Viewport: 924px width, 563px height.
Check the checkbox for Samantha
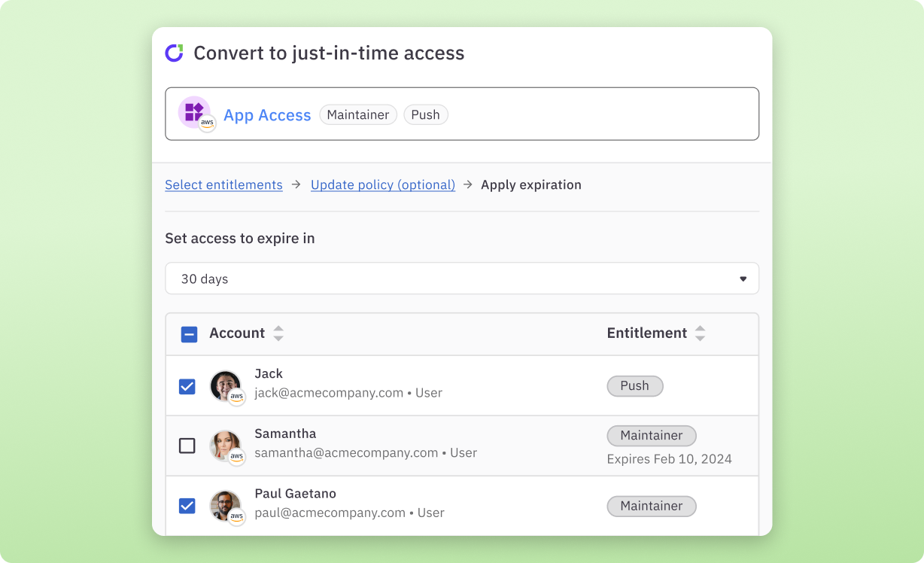click(x=187, y=446)
